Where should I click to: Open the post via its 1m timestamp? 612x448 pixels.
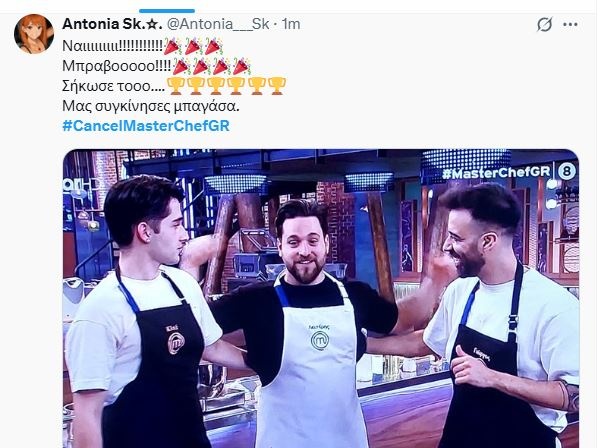click(291, 24)
